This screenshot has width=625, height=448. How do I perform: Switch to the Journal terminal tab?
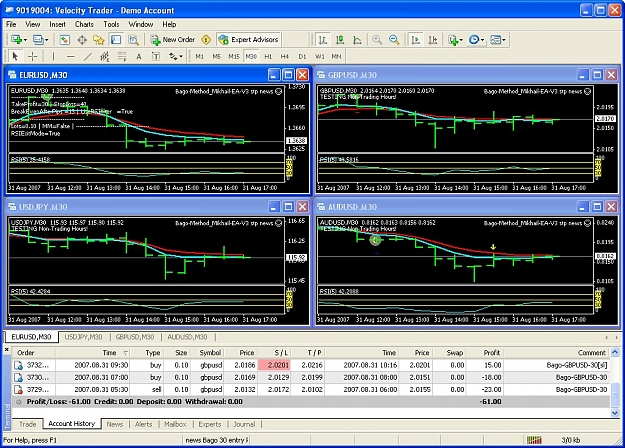tap(244, 424)
